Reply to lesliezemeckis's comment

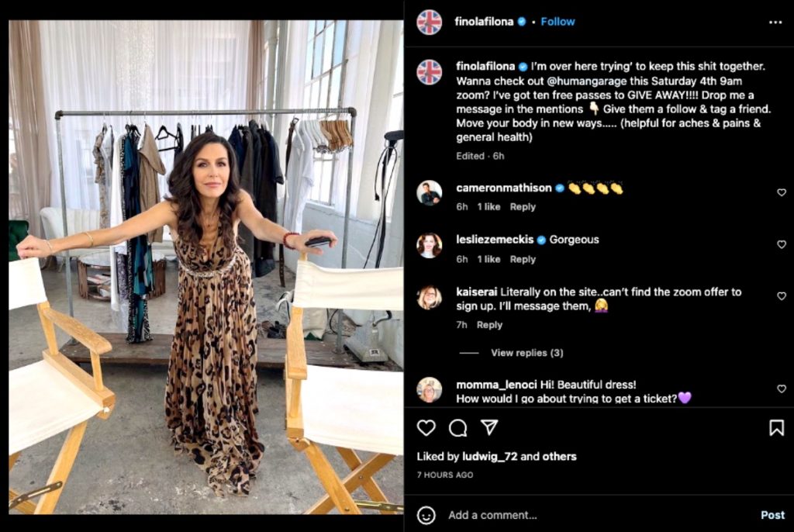pos(523,259)
